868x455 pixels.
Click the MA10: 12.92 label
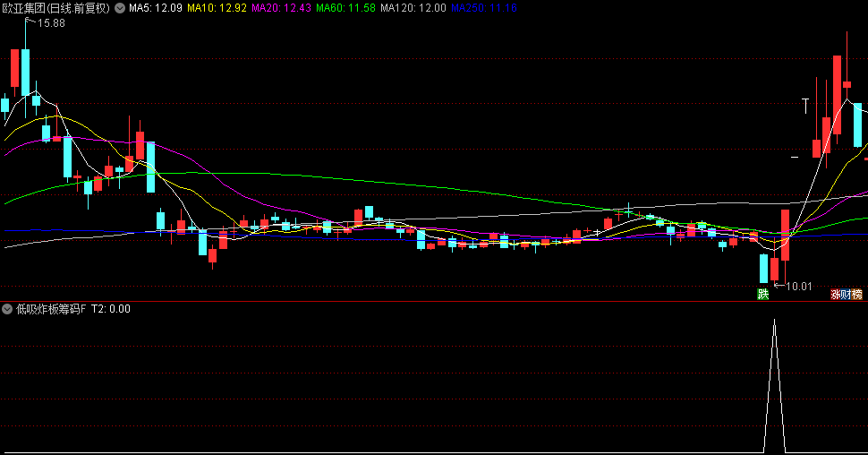[x=217, y=8]
